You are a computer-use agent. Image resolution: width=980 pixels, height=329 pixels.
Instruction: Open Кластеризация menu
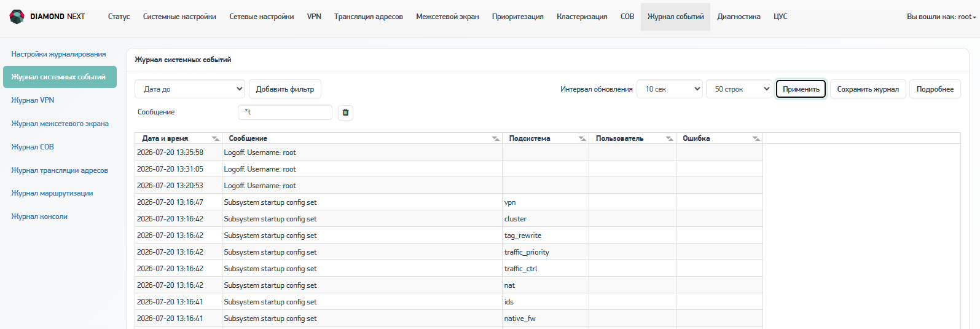point(582,17)
